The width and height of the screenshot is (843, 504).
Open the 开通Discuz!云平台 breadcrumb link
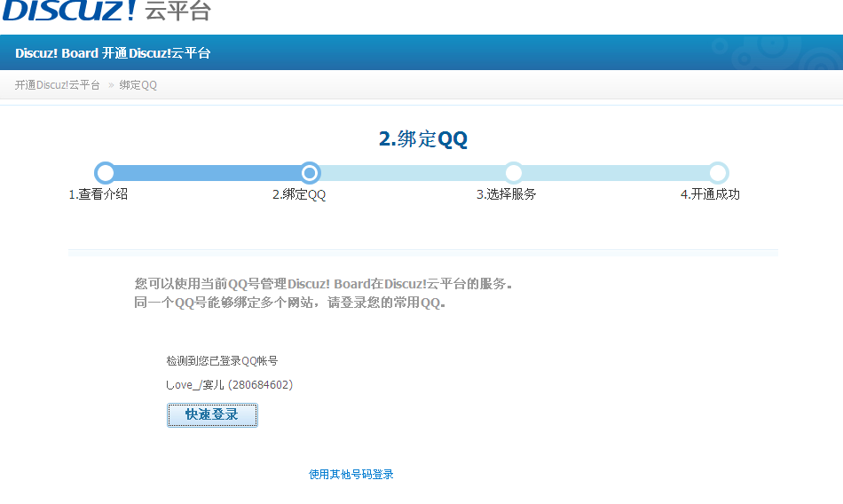click(58, 85)
